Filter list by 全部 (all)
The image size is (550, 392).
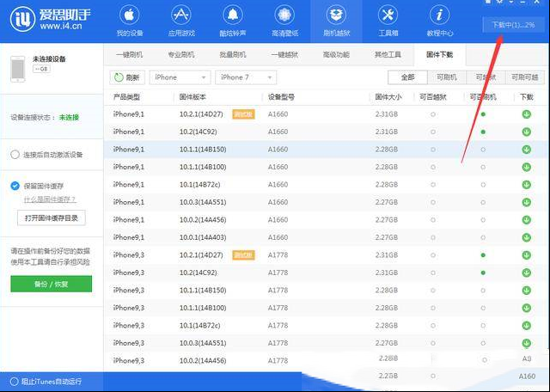click(407, 77)
